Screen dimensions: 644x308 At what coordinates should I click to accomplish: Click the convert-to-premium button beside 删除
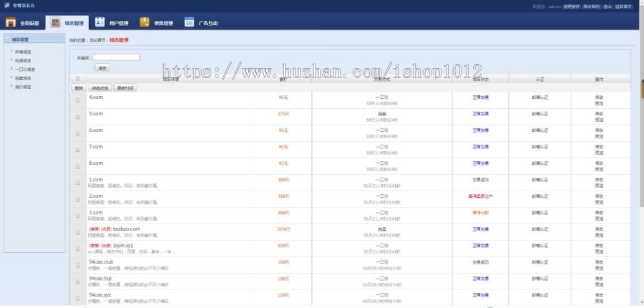(x=99, y=88)
